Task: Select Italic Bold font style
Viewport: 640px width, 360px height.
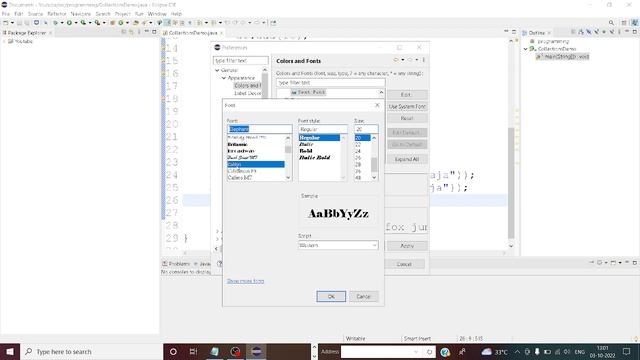Action: click(x=314, y=157)
